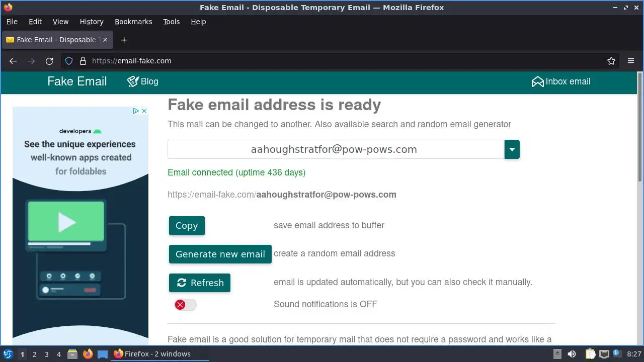Click the Fake Email site logo

(x=77, y=81)
